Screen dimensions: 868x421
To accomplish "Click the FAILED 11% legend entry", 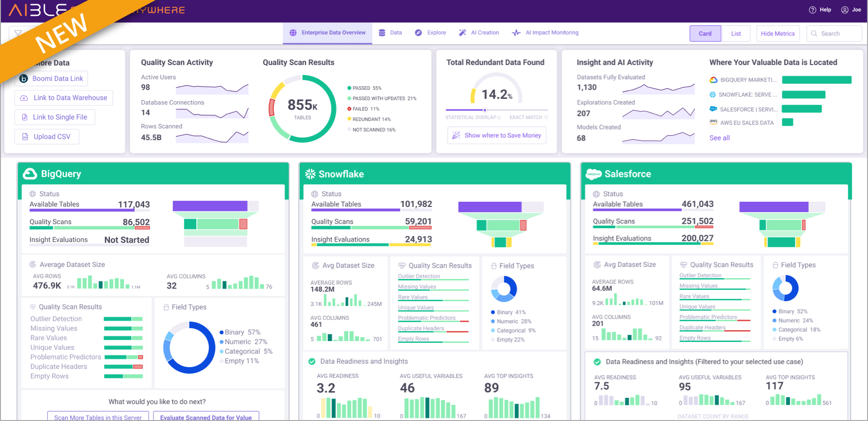I will click(363, 109).
